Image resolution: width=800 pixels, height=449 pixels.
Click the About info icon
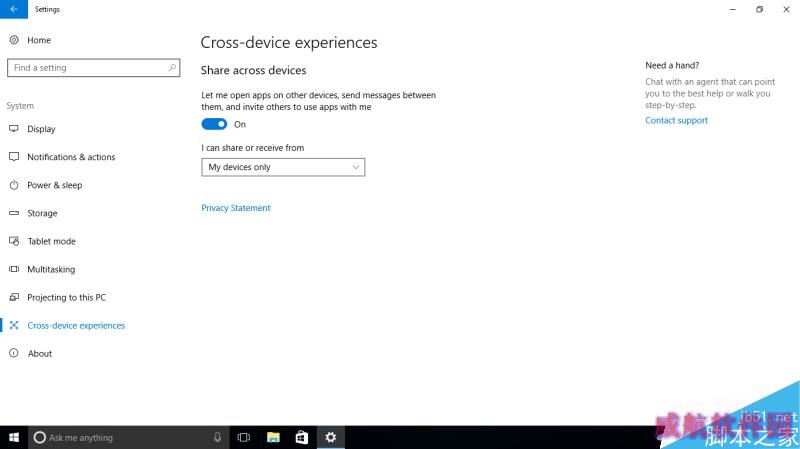point(14,353)
